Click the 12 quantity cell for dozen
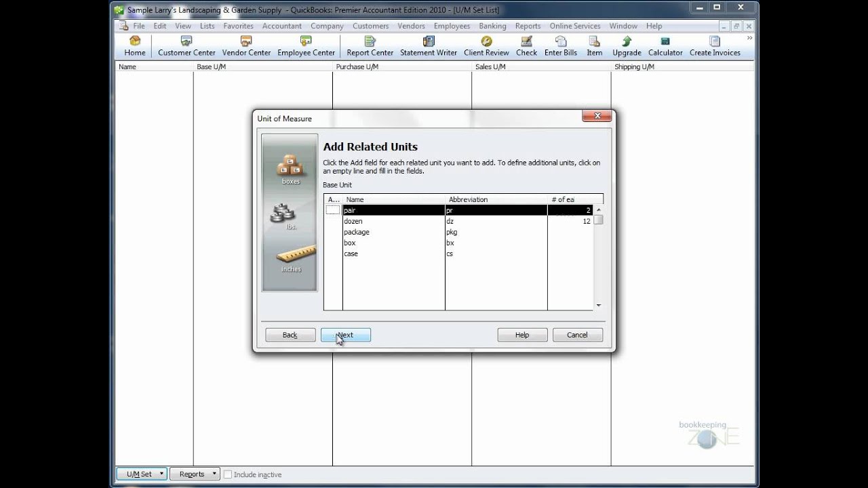Image resolution: width=868 pixels, height=488 pixels. click(x=570, y=221)
